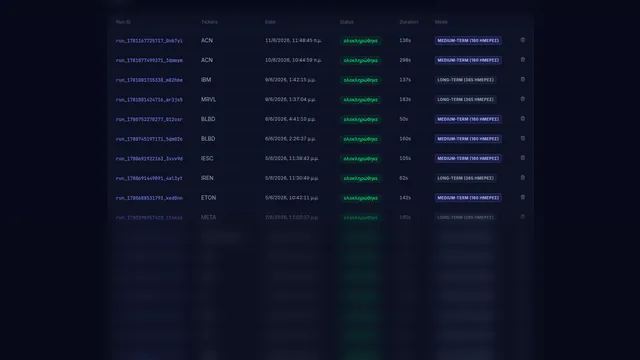
Task: Open the MRVL row run ID link
Action: [149, 100]
